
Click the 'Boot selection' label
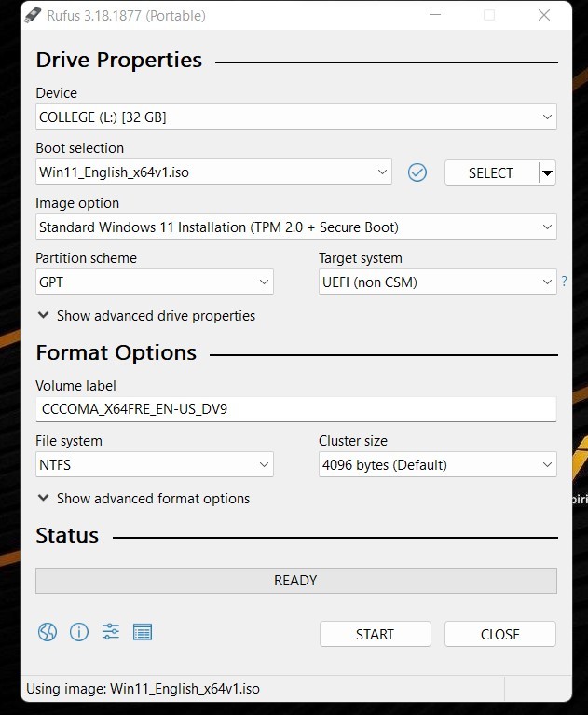(x=80, y=148)
